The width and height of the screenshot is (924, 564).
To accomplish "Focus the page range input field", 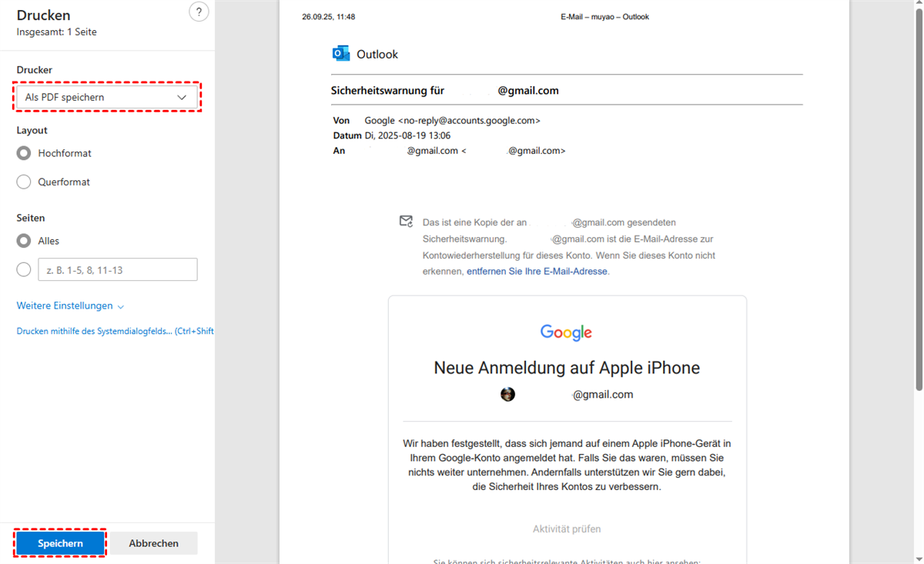I will coord(118,269).
